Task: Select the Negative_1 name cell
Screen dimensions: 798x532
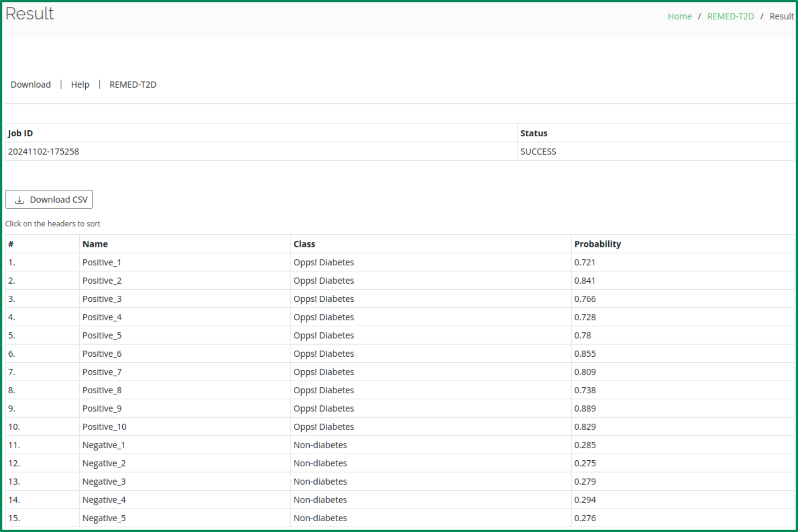Action: [104, 445]
